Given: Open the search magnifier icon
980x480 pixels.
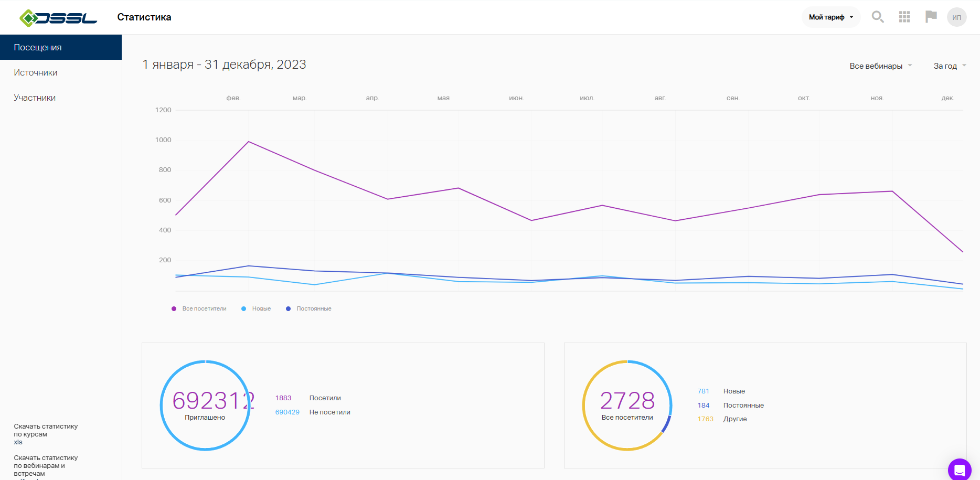Looking at the screenshot, I should tap(878, 17).
